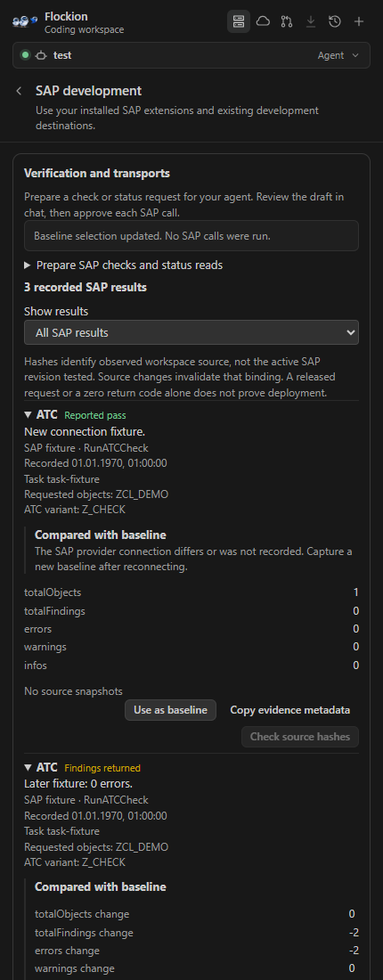Click Copy evidence metadata
383x980 pixels.
coord(289,710)
